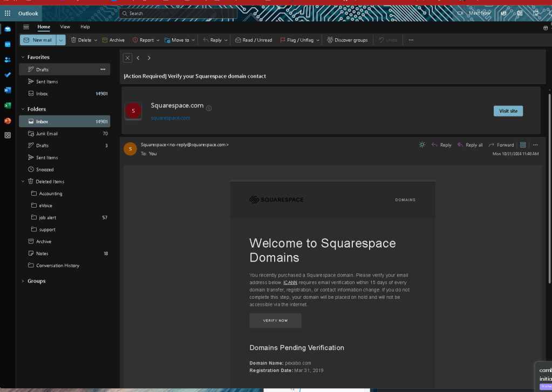Launch PowerPoint from left app rail

8,121
